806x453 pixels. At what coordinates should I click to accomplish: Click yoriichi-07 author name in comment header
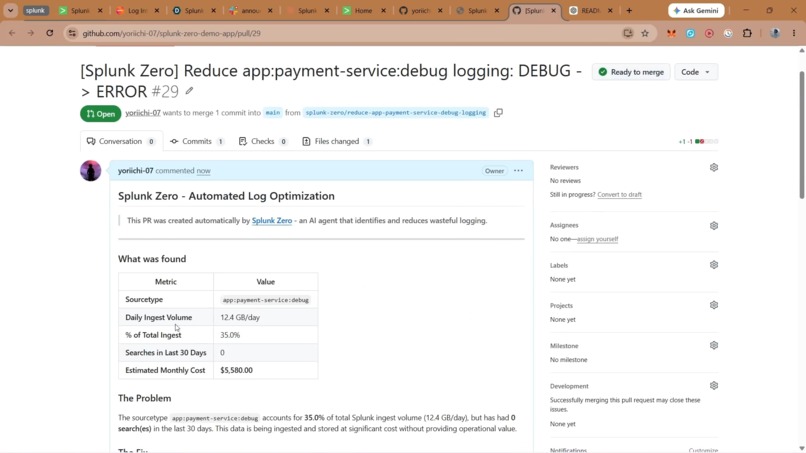click(136, 171)
